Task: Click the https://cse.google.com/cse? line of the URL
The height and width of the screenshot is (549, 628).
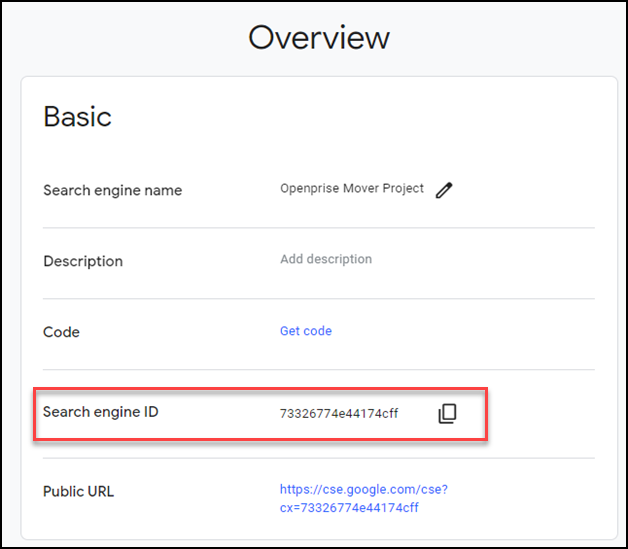Action: 363,490
